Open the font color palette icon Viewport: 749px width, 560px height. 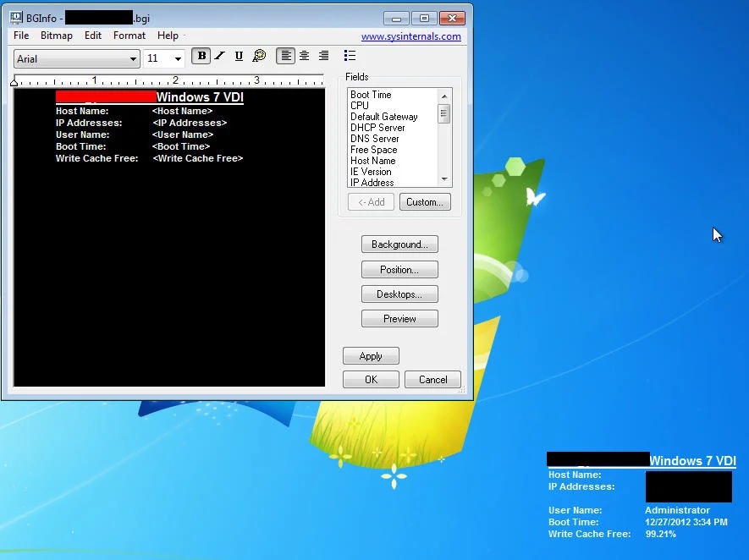coord(259,57)
